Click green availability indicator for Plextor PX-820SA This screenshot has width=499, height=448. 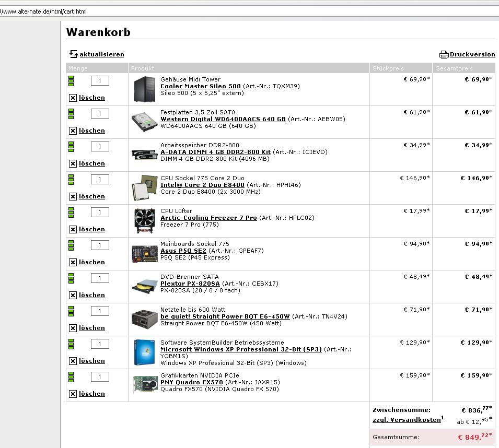(71, 278)
